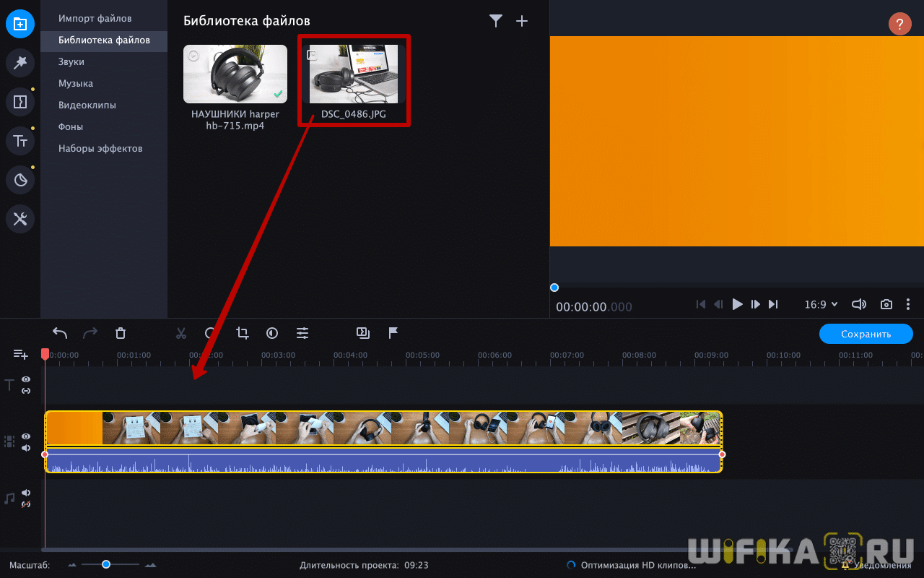Screen dimensions: 924x578
Task: Mute the music audio track
Action: (x=26, y=493)
